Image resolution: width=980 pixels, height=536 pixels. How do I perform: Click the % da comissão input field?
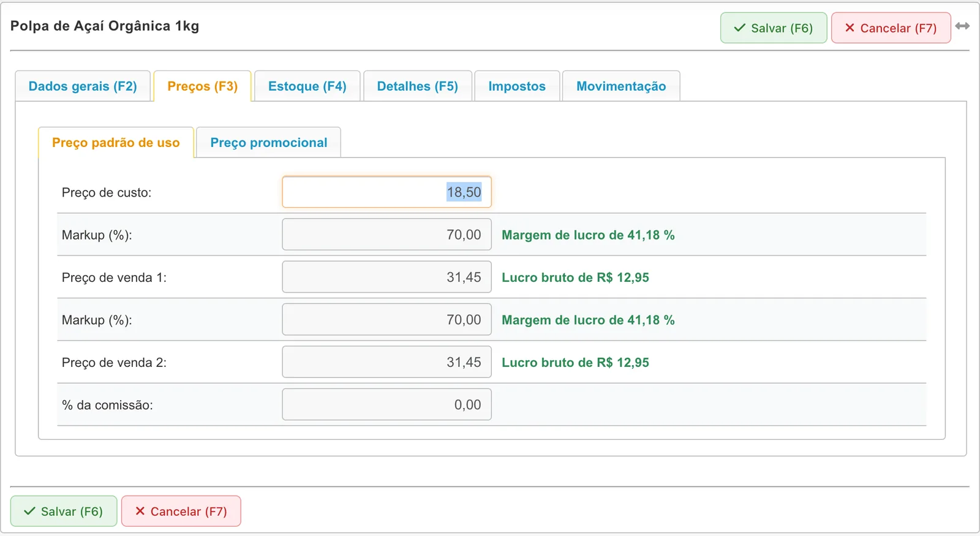click(x=386, y=404)
